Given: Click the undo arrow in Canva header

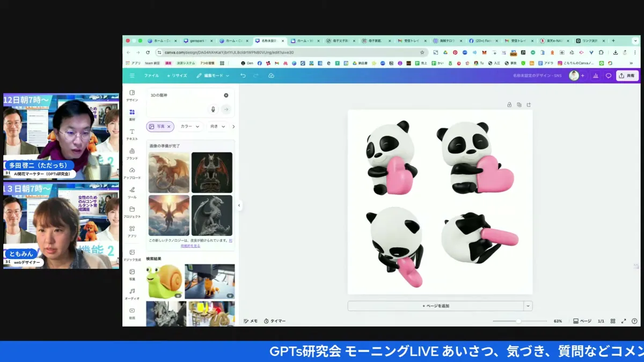Looking at the screenshot, I should tap(243, 76).
